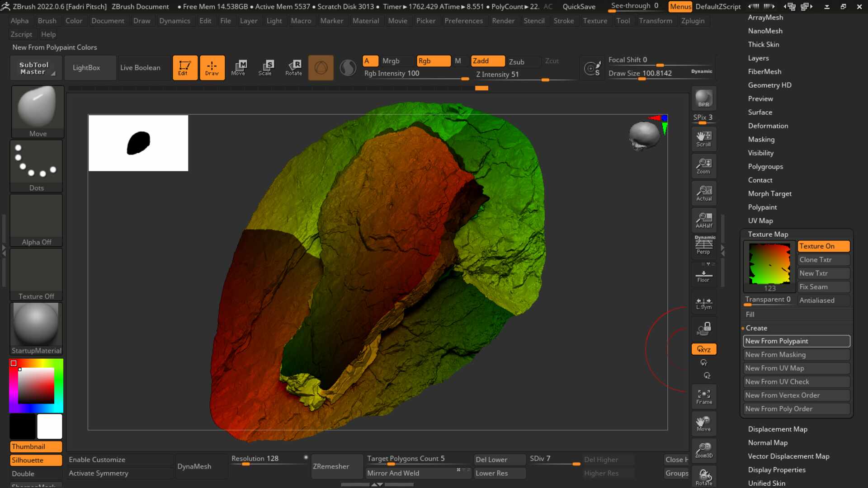Click the Frame mesh icon
Screen dimensions: 868x488
tap(703, 397)
